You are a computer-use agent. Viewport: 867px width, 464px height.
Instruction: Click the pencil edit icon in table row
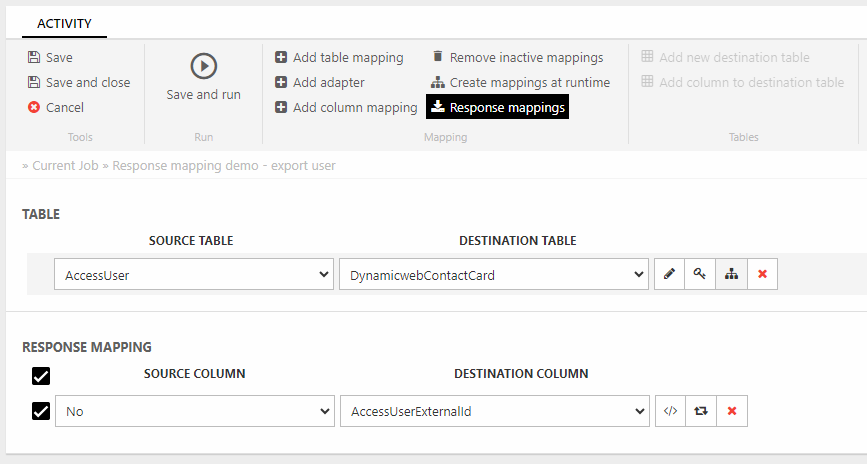(670, 275)
